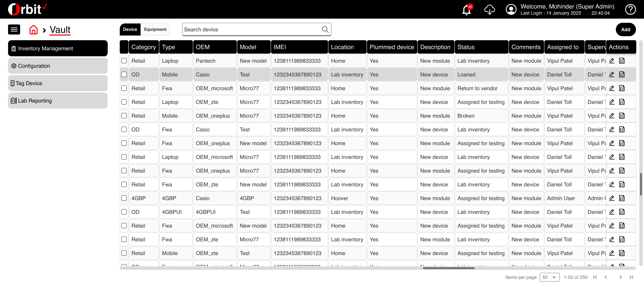
Task: Go to home via house icon
Action: [34, 30]
